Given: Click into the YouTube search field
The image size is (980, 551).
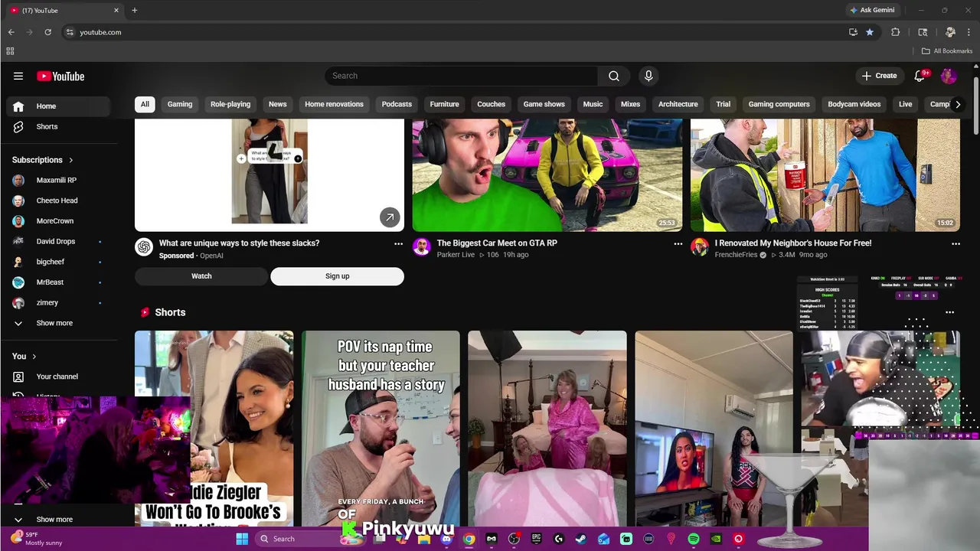Looking at the screenshot, I should click(461, 76).
